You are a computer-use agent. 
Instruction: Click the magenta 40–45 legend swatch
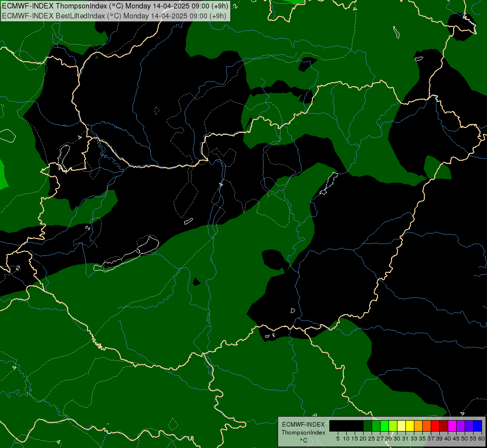tap(452, 426)
